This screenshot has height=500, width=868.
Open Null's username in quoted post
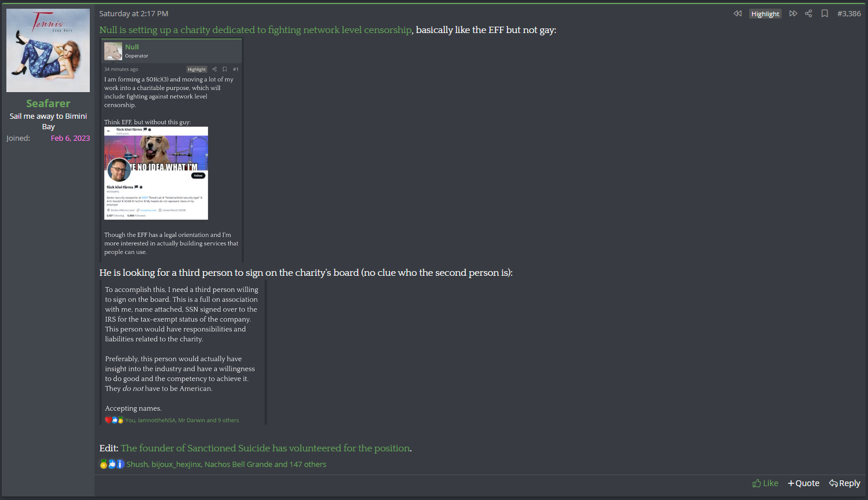point(132,47)
